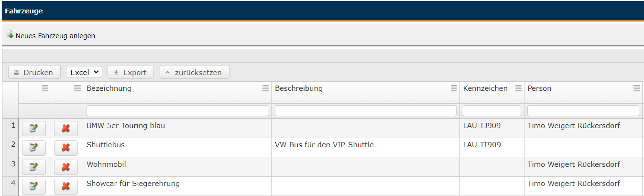This screenshot has width=644, height=196.
Task: Open the Bezeichnung column menu
Action: tap(265, 88)
